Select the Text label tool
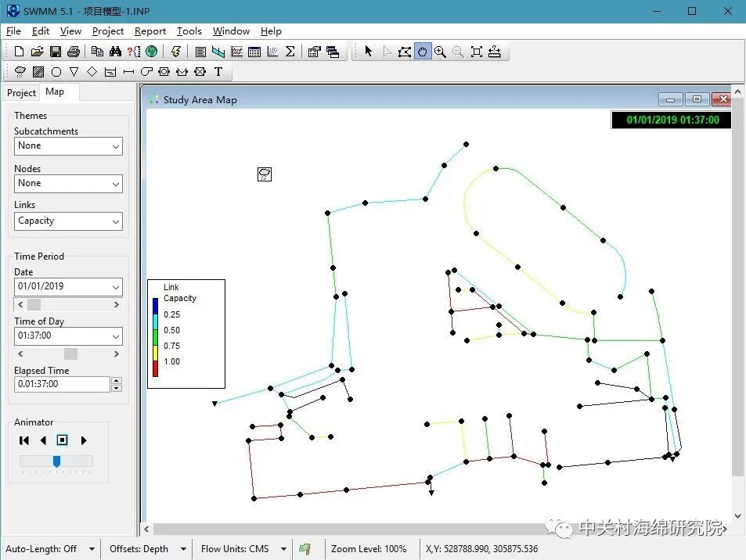746x560 pixels. (218, 72)
